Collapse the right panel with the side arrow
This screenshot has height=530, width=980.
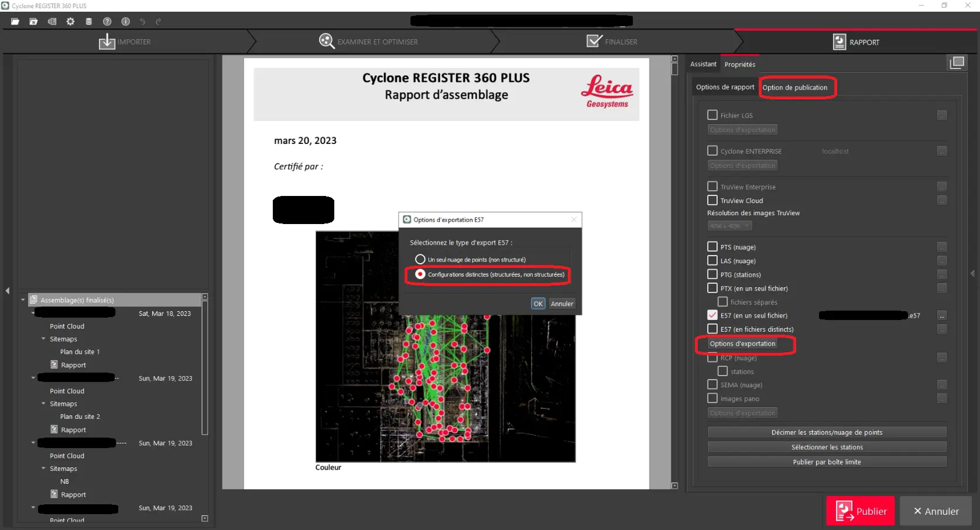[x=973, y=273]
